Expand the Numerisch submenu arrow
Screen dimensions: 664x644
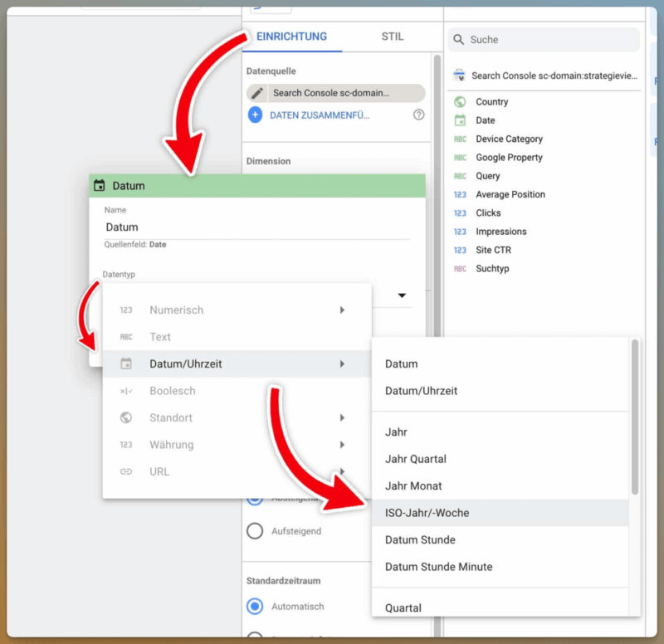[x=342, y=310]
